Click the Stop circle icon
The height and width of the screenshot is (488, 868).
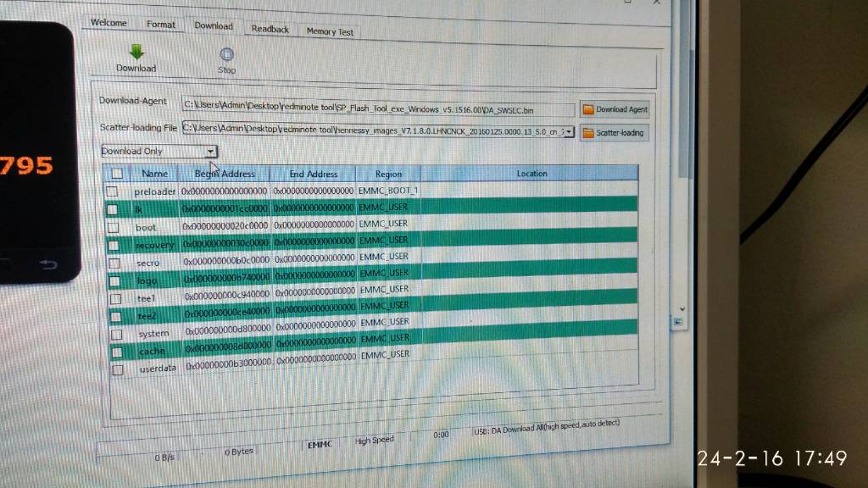(226, 54)
